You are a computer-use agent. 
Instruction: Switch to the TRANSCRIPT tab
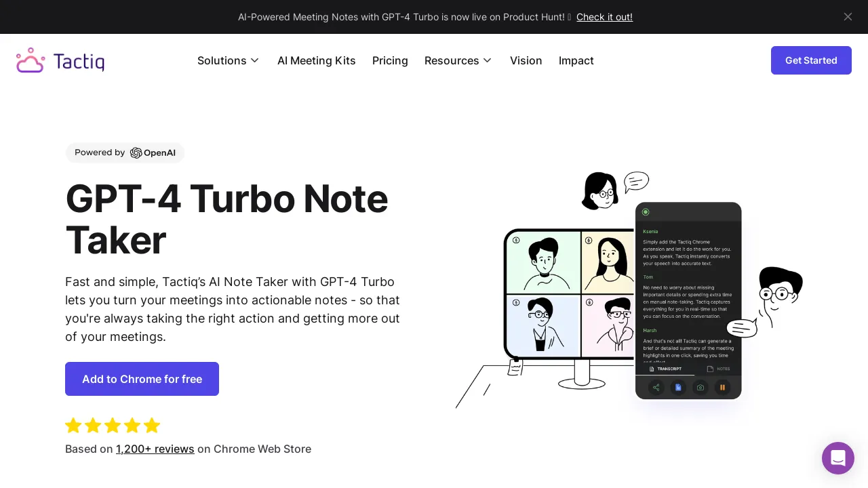point(668,369)
